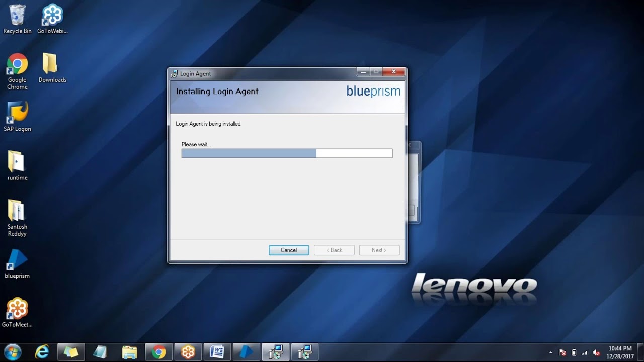This screenshot has width=644, height=362.
Task: Click the Login Agent title bar icon
Action: click(174, 73)
